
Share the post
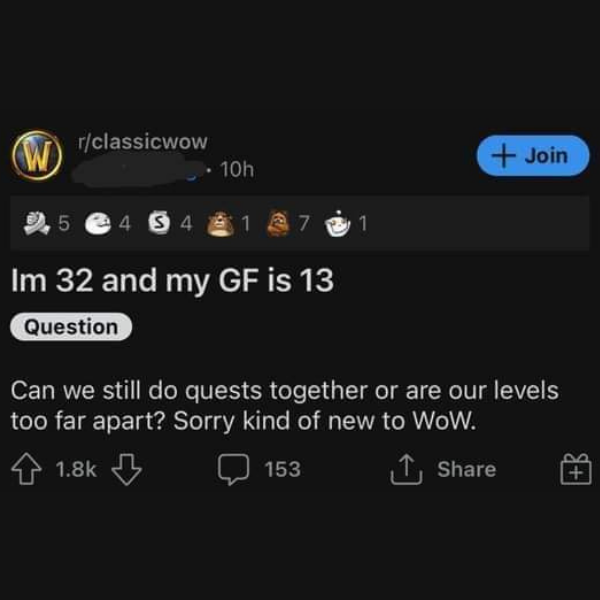tap(443, 469)
